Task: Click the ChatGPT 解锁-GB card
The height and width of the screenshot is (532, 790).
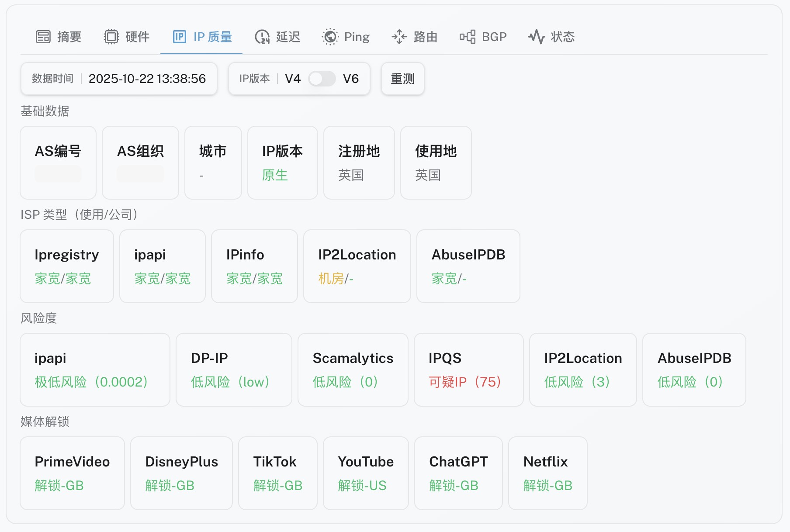Action: coord(458,473)
